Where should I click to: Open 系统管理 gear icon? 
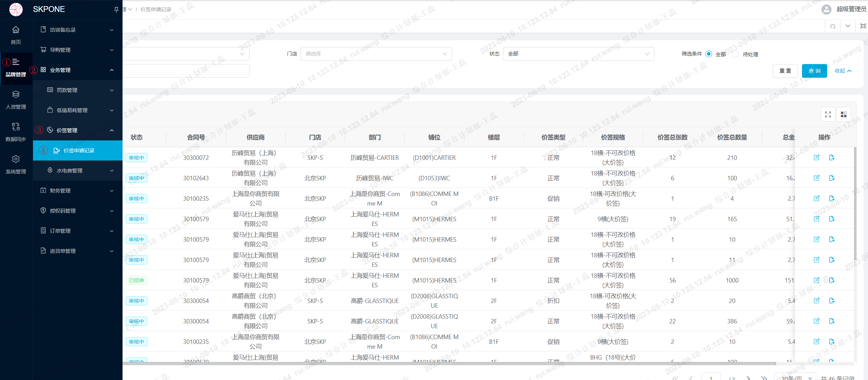click(16, 165)
